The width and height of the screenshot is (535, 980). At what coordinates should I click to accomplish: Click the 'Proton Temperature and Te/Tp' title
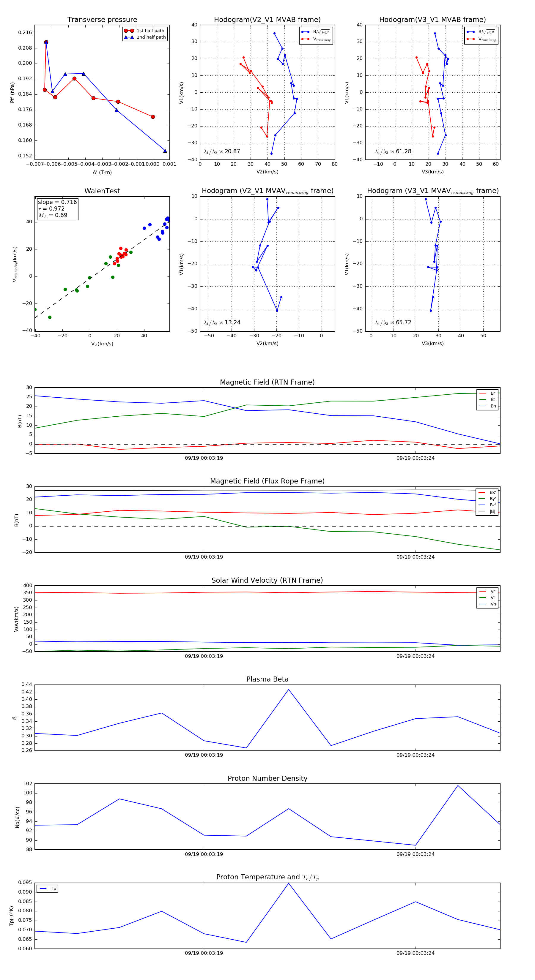click(x=267, y=877)
